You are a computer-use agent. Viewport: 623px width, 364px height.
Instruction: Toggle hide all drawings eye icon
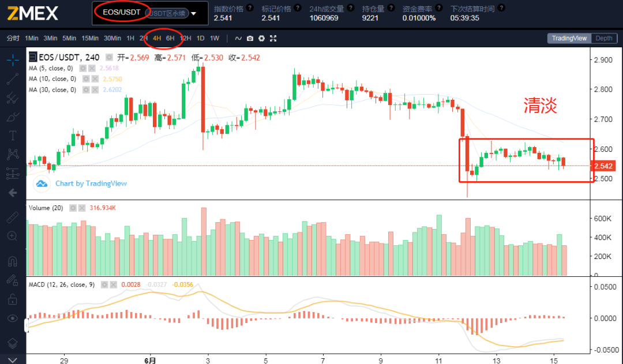(x=12, y=318)
